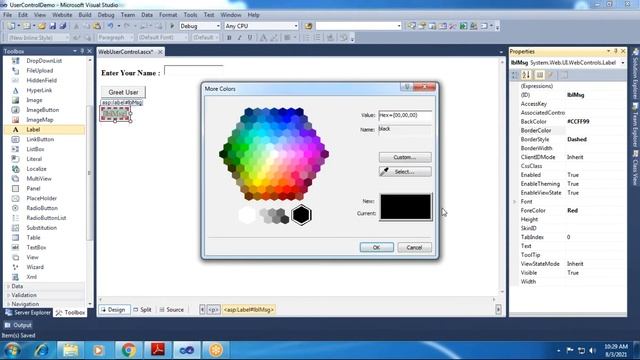Click OK in More Colors dialog
This screenshot has width=640, height=360.
pos(377,247)
